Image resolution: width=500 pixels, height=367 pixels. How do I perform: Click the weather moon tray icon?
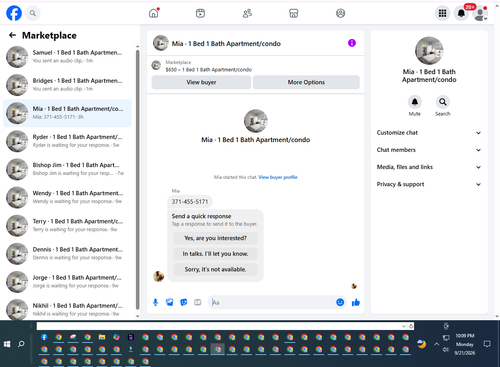tap(422, 344)
